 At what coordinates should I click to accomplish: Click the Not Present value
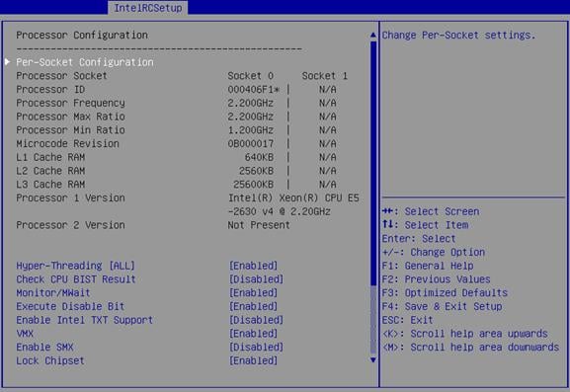tap(259, 225)
